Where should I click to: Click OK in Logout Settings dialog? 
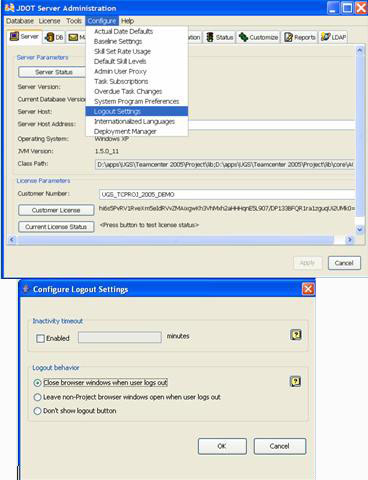click(x=222, y=446)
